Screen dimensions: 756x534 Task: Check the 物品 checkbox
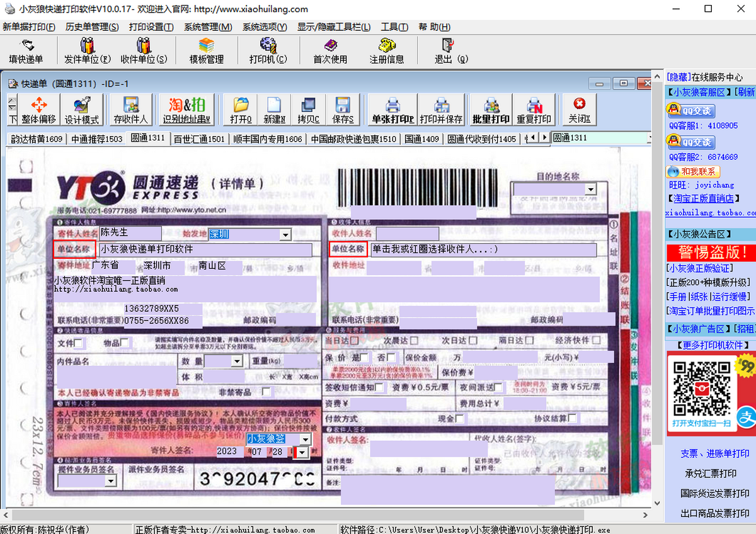point(125,343)
